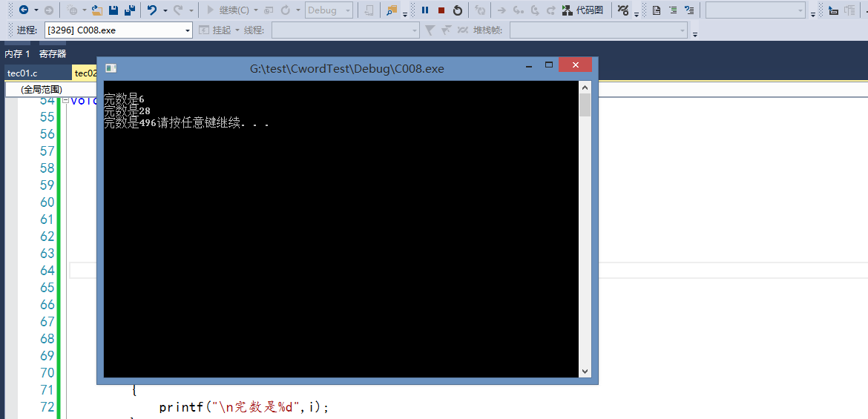Expand the 挂起 dropdown arrow

(237, 30)
